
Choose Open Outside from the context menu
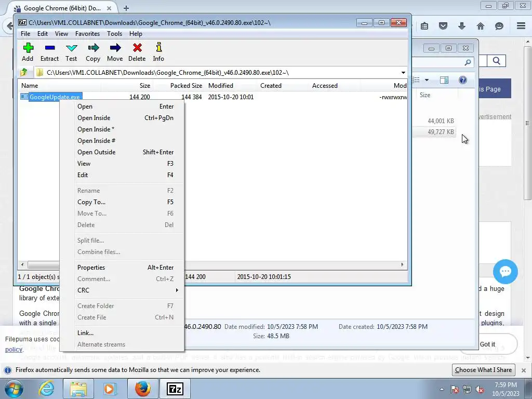tap(122, 152)
